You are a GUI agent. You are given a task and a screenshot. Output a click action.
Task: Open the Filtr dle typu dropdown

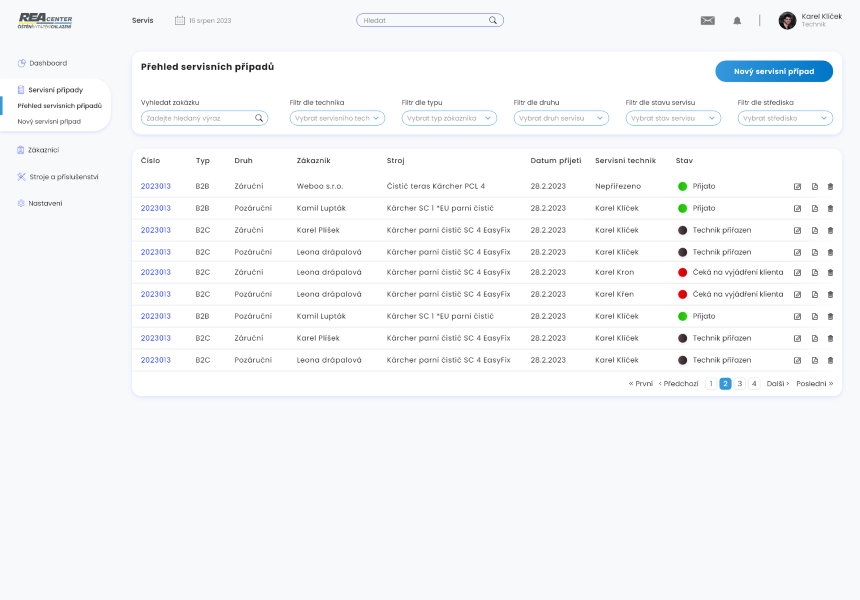click(x=449, y=118)
